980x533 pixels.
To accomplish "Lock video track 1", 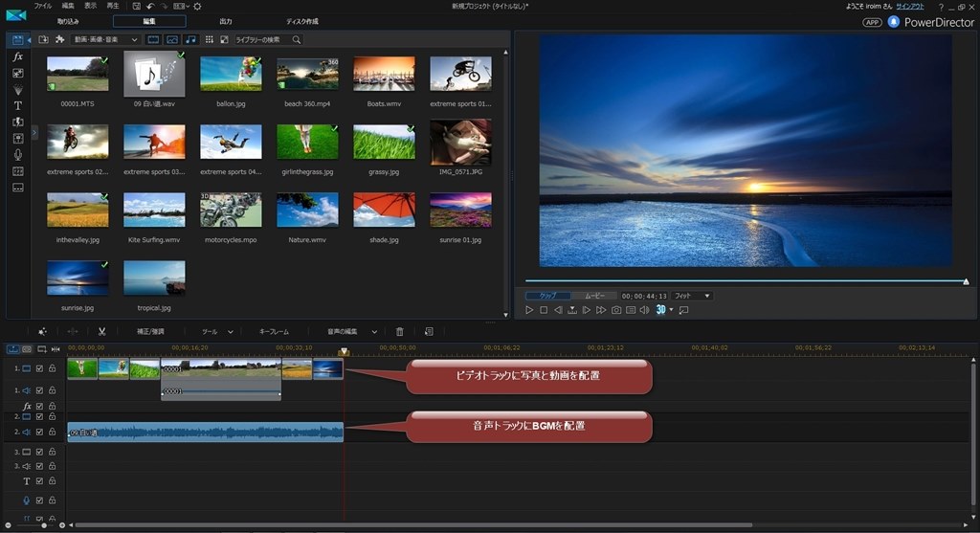I will pyautogui.click(x=52, y=368).
